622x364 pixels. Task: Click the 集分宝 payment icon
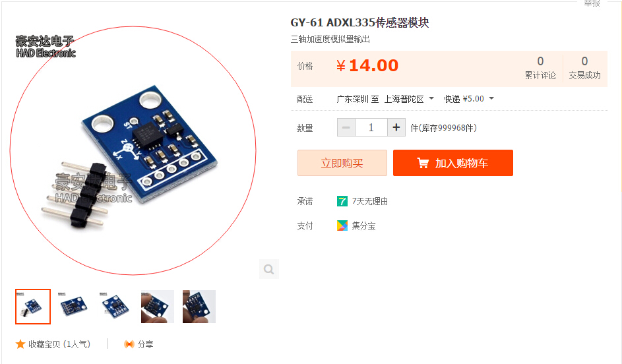(342, 226)
